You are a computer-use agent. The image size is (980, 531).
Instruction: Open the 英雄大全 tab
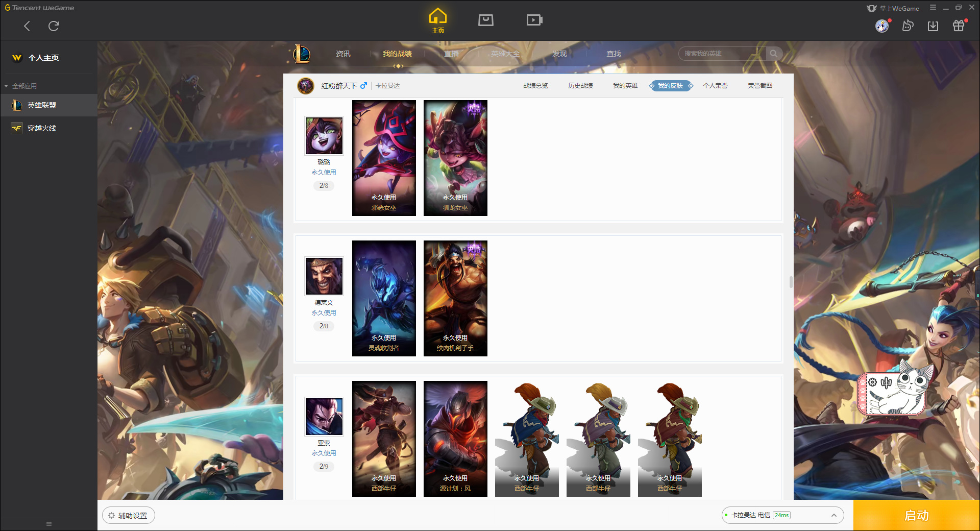click(x=505, y=54)
